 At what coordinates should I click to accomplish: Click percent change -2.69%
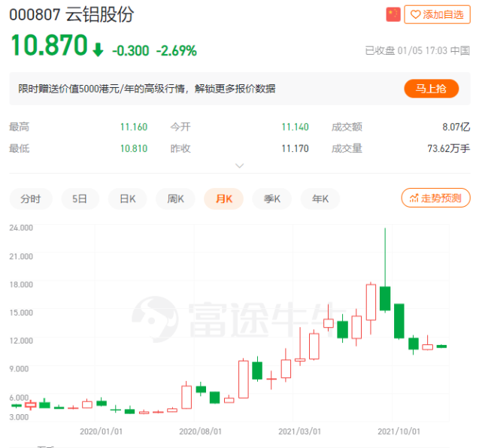177,50
